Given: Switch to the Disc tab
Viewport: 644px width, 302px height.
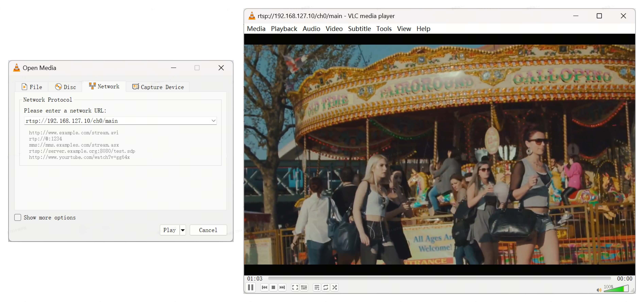Looking at the screenshot, I should click(65, 87).
